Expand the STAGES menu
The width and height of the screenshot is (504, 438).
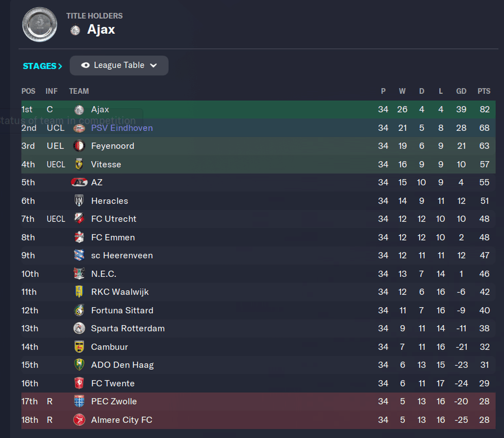42,66
